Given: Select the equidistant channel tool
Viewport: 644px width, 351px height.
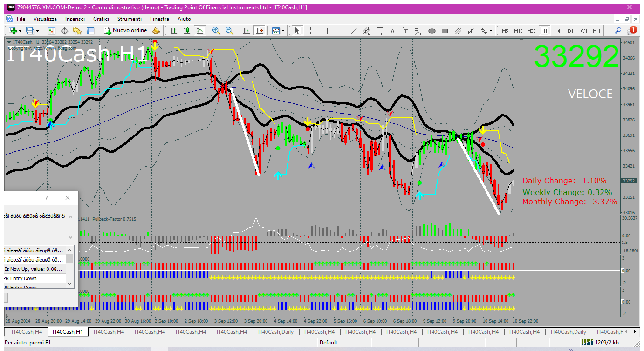Looking at the screenshot, I should click(x=367, y=31).
